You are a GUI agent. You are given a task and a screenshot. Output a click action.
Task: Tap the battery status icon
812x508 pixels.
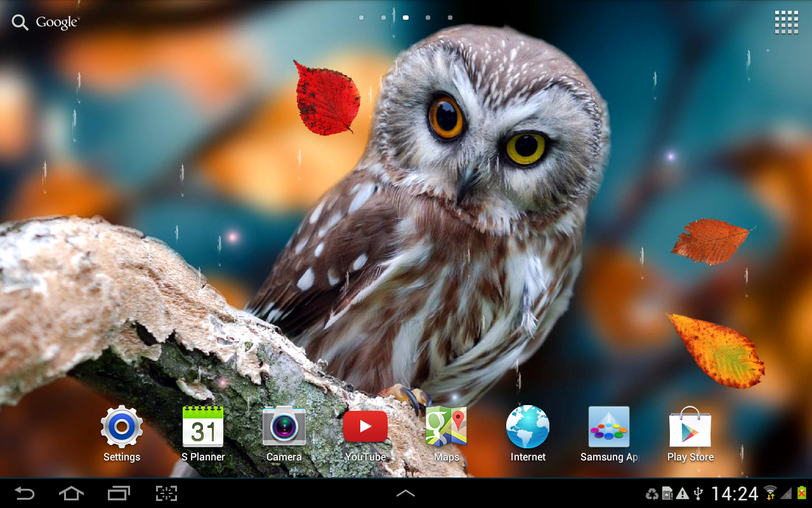click(802, 493)
